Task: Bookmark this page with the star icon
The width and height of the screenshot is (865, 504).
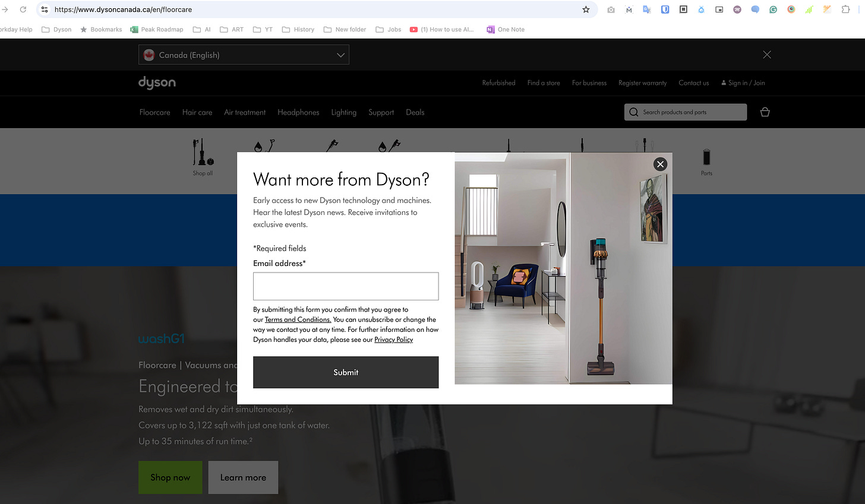Action: click(x=586, y=9)
